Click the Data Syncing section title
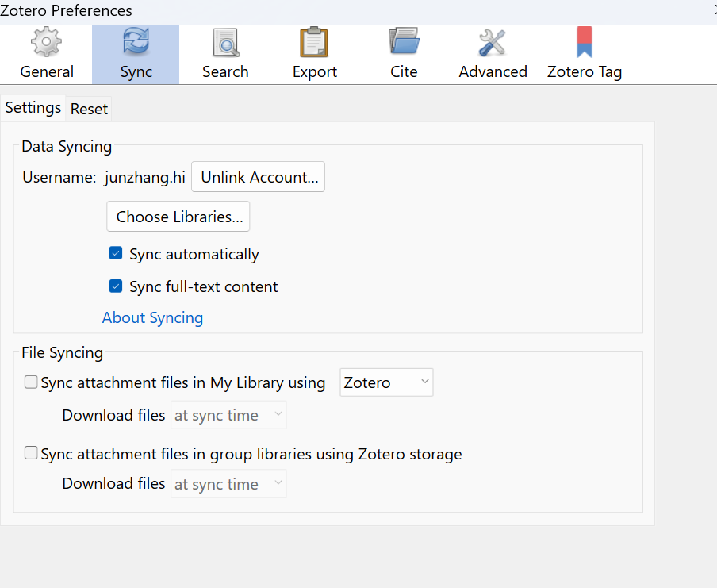Viewport: 717px width, 588px height. point(67,147)
